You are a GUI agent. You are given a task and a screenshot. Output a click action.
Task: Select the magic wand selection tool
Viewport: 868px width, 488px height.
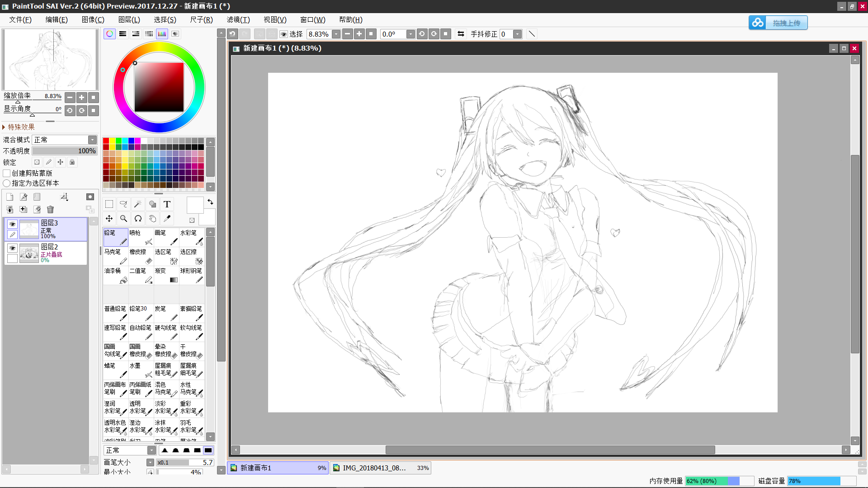[x=138, y=204]
